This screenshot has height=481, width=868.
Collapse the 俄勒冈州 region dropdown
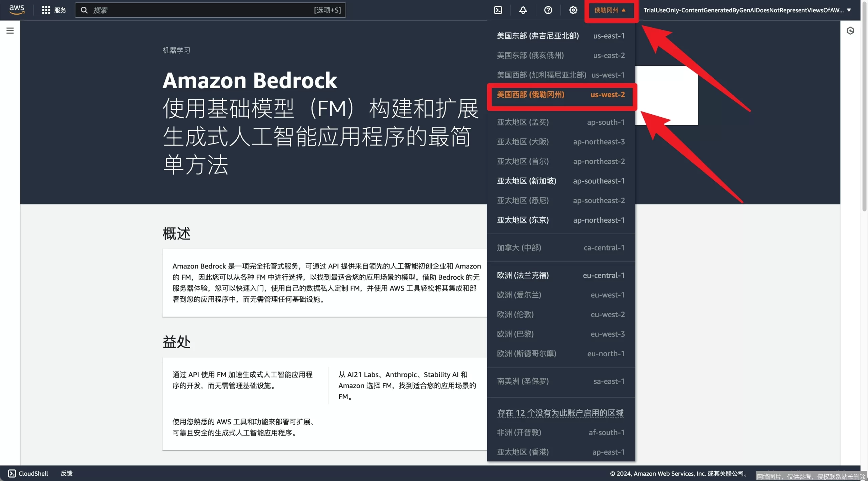pyautogui.click(x=610, y=10)
